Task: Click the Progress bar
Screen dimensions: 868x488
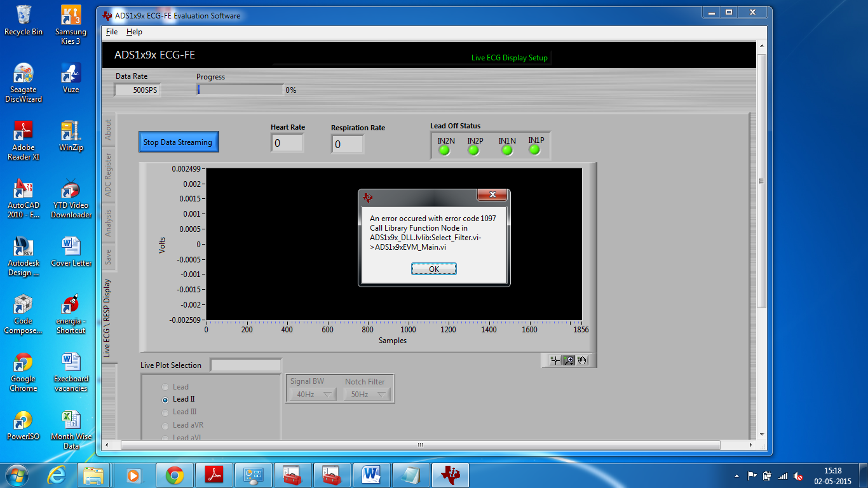Action: [240, 90]
